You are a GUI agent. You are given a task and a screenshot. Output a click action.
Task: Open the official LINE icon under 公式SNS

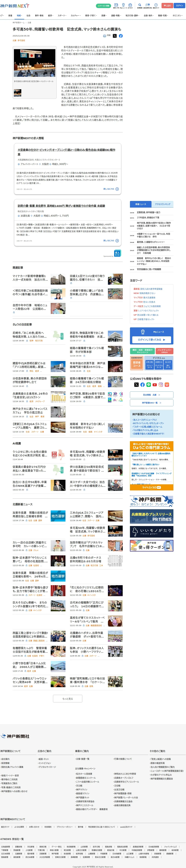(x=148, y=385)
